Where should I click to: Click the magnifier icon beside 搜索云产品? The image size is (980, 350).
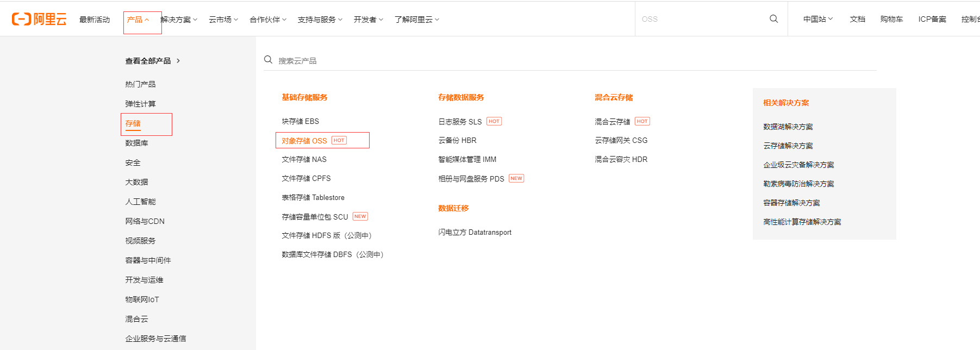[x=268, y=60]
